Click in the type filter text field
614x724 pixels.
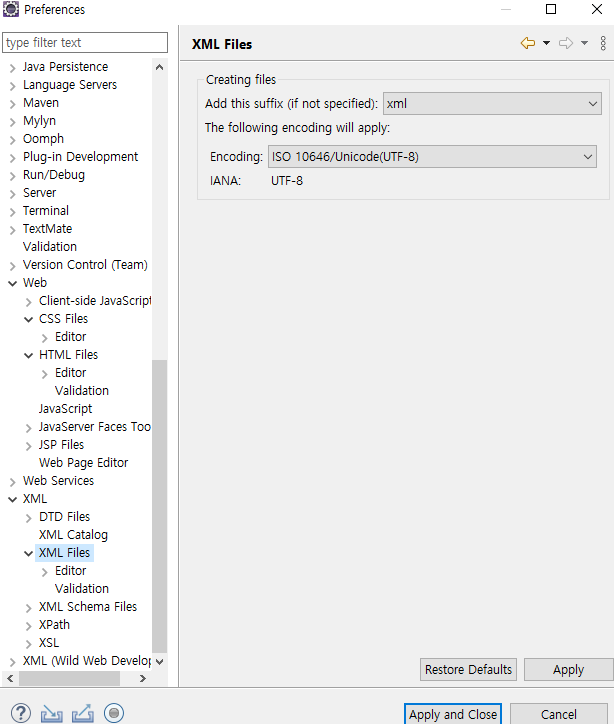point(85,42)
